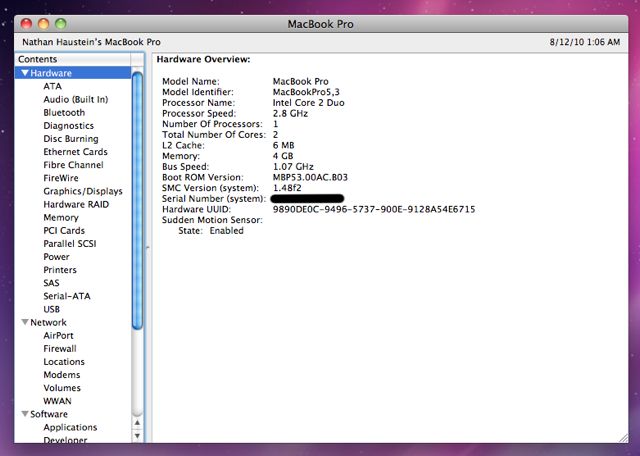This screenshot has height=456, width=640.
Task: Select Volumes entry
Action: coord(62,388)
